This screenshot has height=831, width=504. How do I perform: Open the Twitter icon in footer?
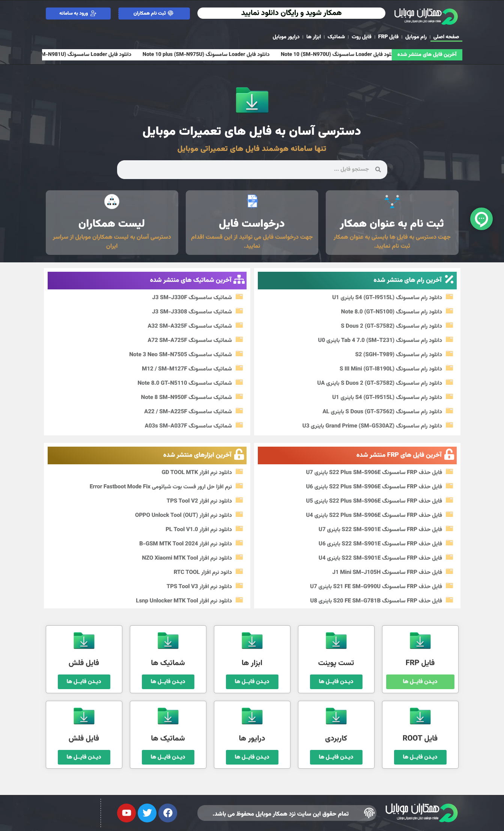coord(147,813)
